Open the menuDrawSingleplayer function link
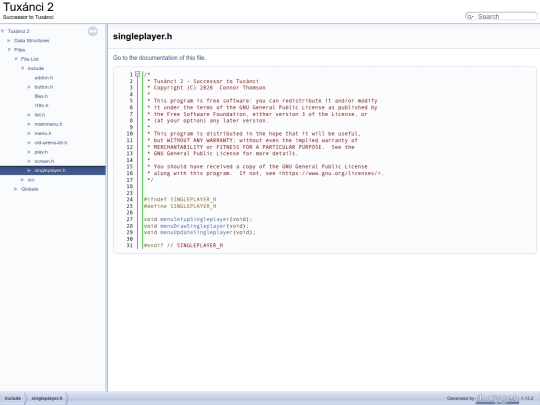This screenshot has width=540, height=405. (x=193, y=226)
